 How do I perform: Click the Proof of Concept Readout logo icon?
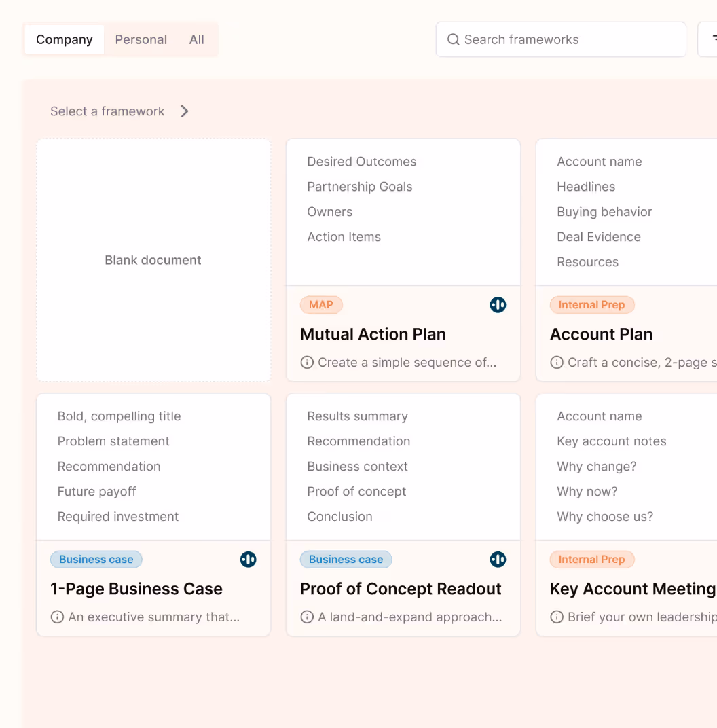498,560
